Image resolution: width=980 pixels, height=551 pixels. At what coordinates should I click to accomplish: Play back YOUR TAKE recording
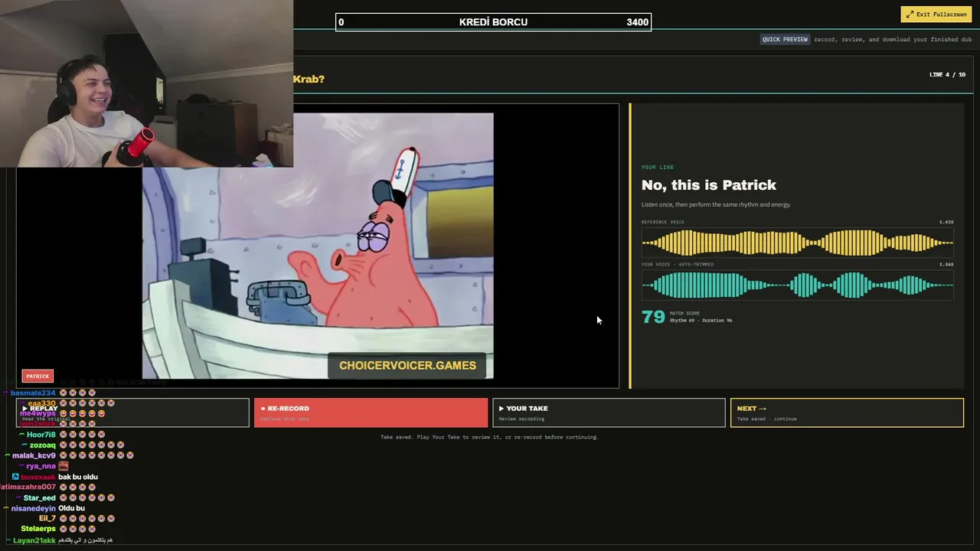(609, 412)
